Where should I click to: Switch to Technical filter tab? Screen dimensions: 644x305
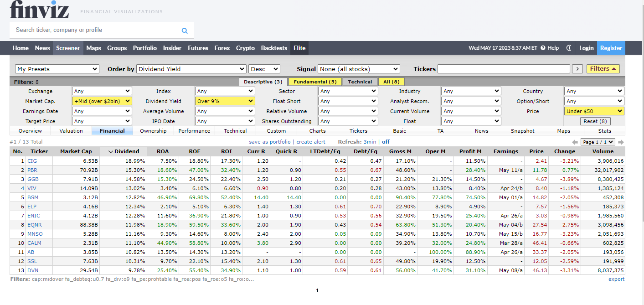point(360,82)
